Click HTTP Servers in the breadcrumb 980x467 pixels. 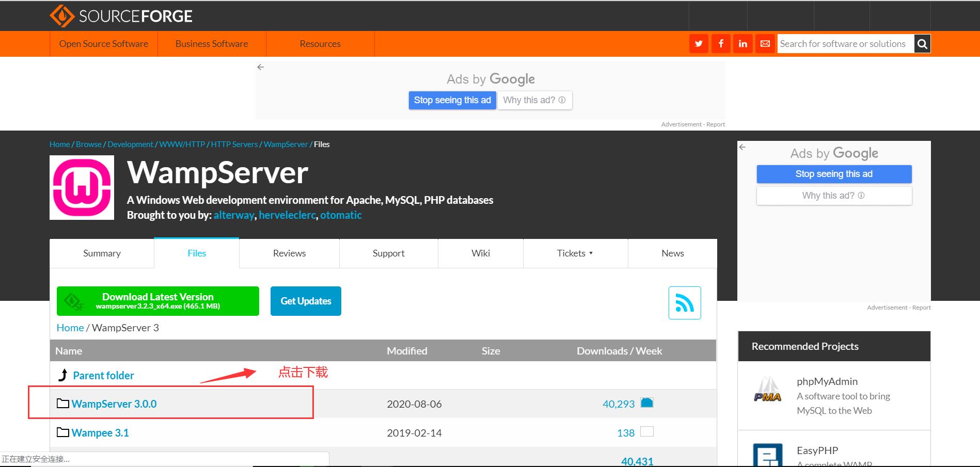pos(234,144)
